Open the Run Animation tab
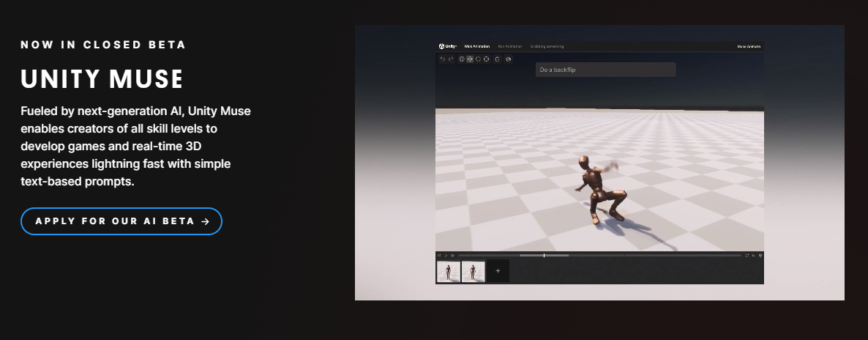 (510, 47)
